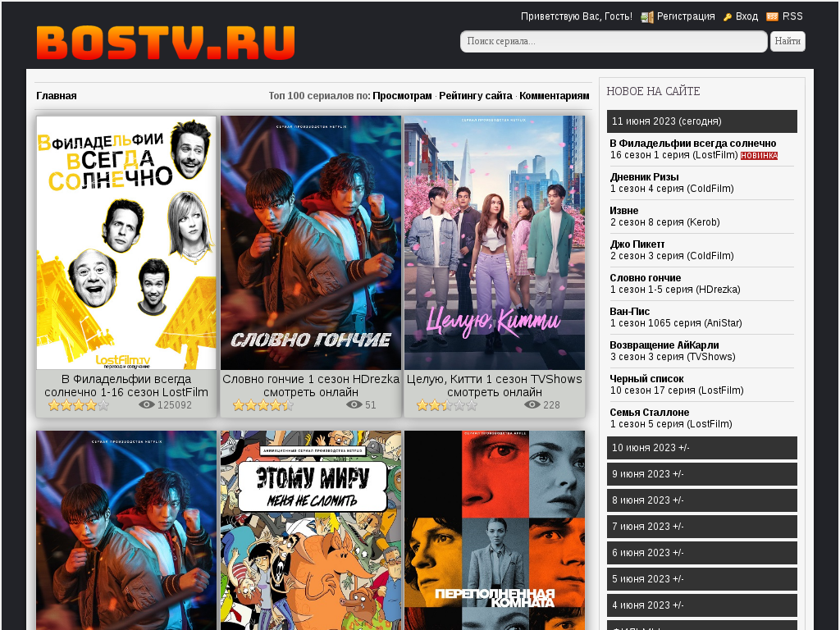Open the Вход login link
The image size is (840, 630).
pos(746,16)
